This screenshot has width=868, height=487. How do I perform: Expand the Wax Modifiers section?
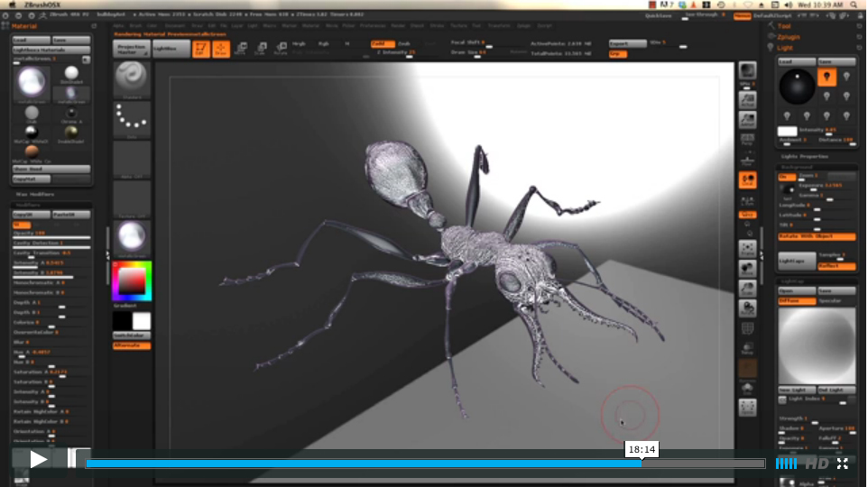pyautogui.click(x=35, y=194)
